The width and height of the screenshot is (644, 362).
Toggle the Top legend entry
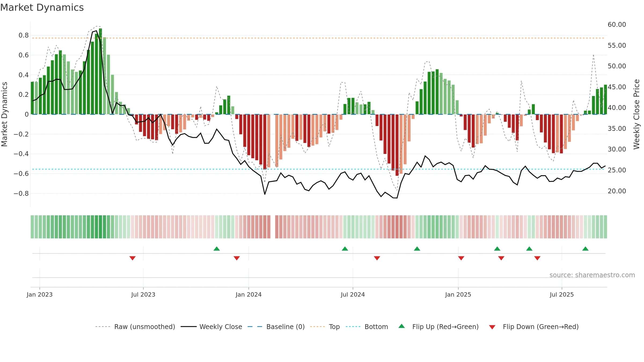click(325, 327)
